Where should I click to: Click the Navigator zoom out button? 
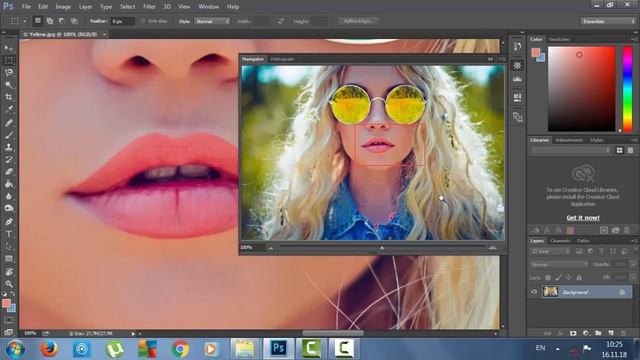[271, 247]
